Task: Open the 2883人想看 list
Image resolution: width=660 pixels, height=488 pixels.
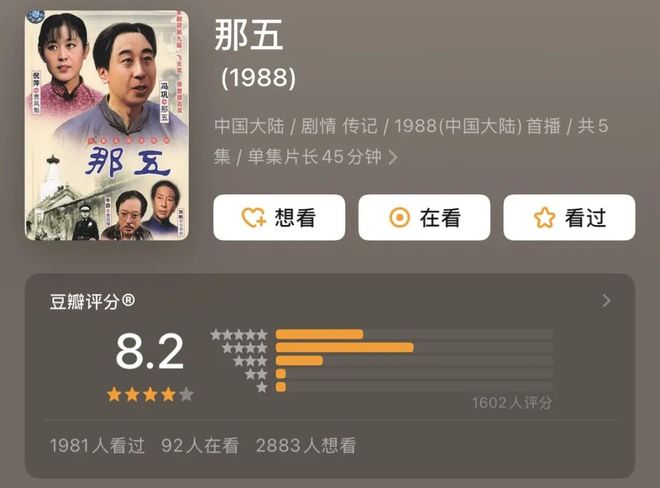Action: tap(306, 445)
